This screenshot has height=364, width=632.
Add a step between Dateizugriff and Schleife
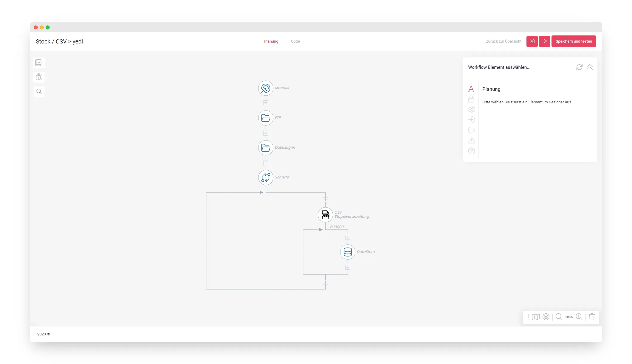pyautogui.click(x=266, y=163)
